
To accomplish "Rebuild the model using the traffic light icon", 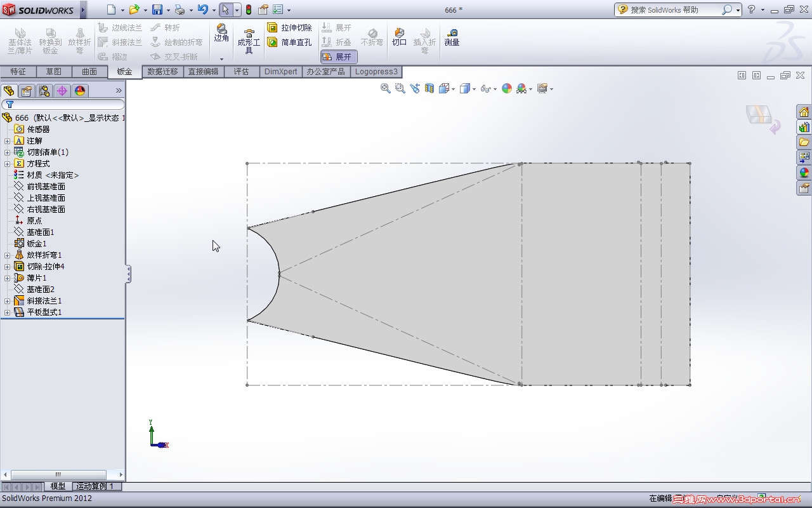I will [248, 10].
